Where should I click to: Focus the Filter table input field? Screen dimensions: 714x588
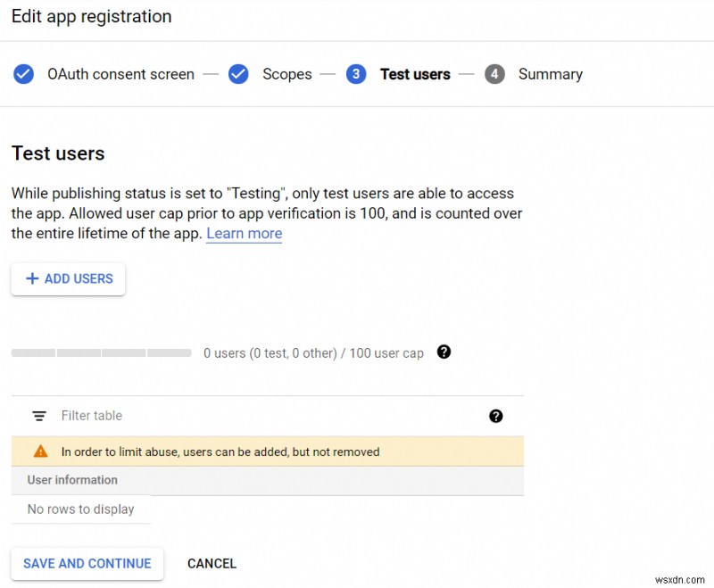(x=268, y=416)
